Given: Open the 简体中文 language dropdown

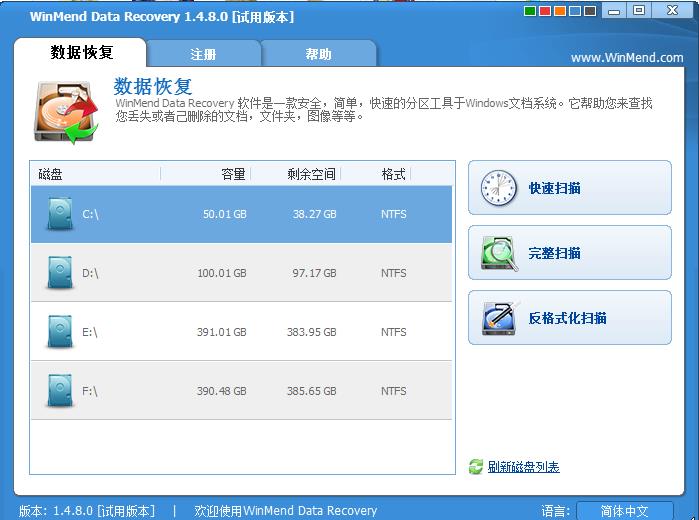Looking at the screenshot, I should (x=624, y=511).
